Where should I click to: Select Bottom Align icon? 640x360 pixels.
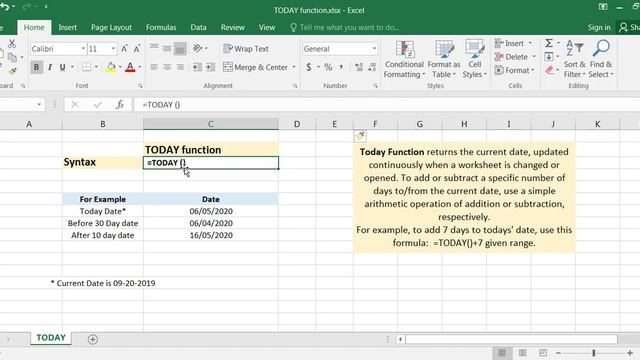(180, 49)
